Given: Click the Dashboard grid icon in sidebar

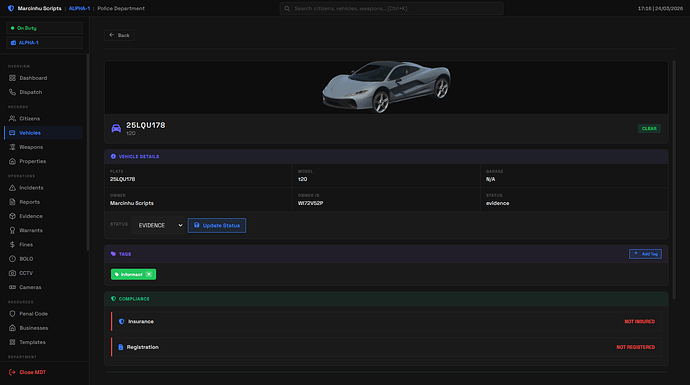Looking at the screenshot, I should coord(12,78).
